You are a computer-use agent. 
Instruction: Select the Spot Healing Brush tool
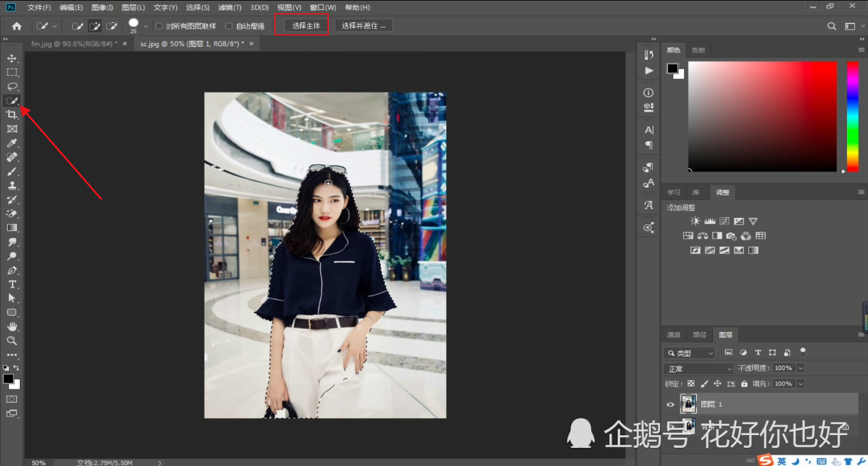pos(11,157)
